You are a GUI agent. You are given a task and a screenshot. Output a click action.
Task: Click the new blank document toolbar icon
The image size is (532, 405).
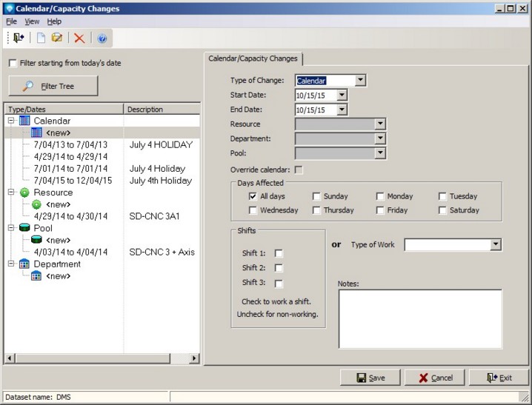[41, 38]
